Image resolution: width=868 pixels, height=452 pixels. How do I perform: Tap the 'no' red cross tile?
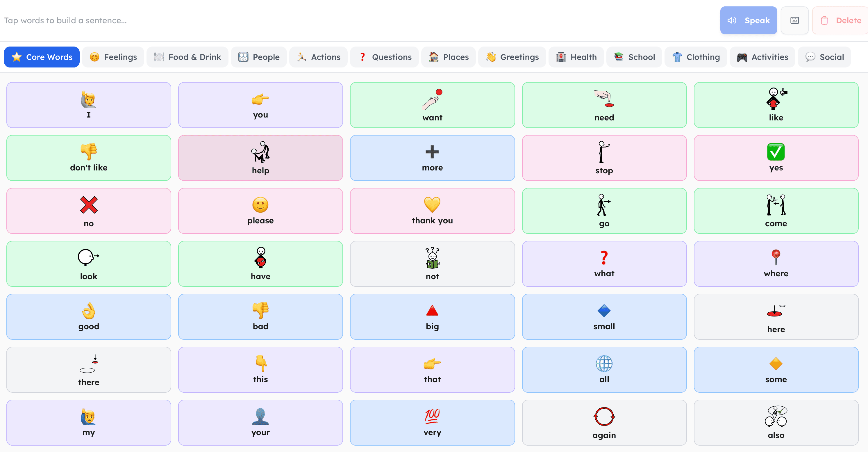(88, 211)
